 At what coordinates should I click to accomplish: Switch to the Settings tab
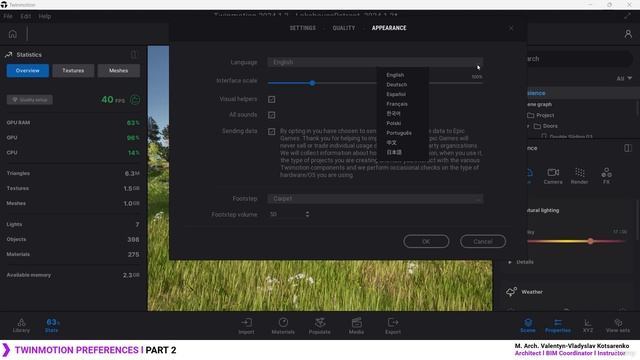pyautogui.click(x=302, y=28)
